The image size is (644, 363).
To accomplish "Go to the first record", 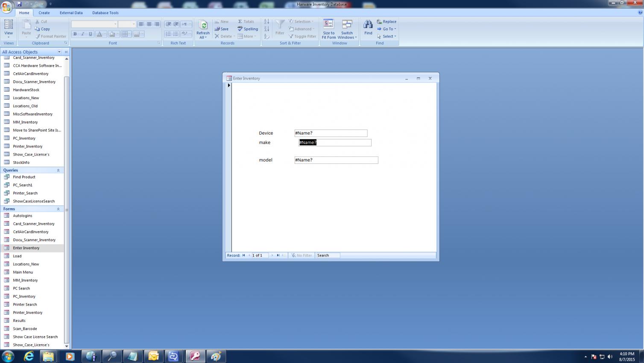I will pos(244,256).
